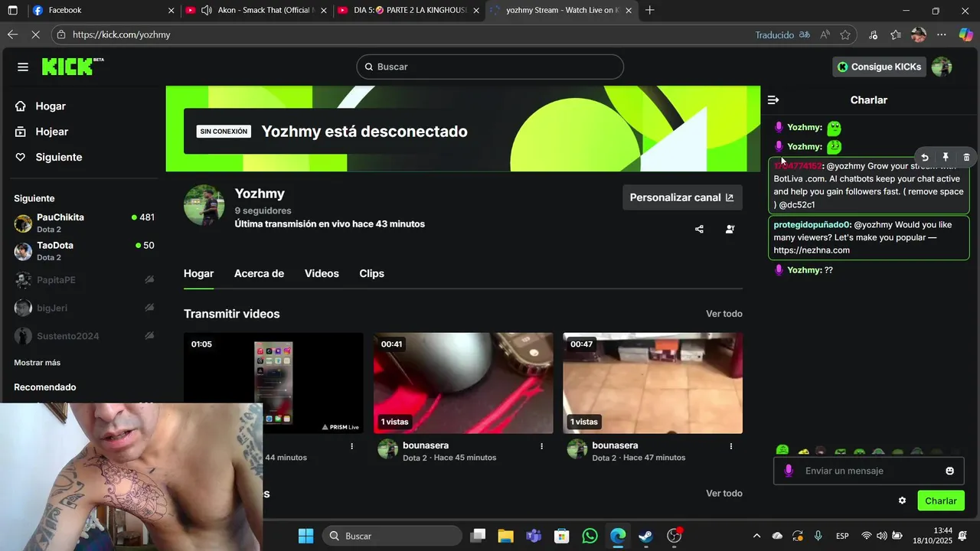Click the Personalizar canal button
980x551 pixels.
(682, 197)
